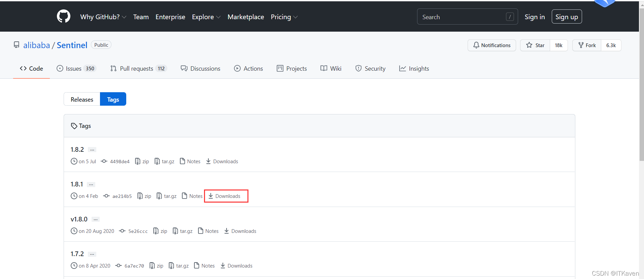The height and width of the screenshot is (279, 644).
Task: Click the slash shortcut key icon in search
Action: coord(510,17)
